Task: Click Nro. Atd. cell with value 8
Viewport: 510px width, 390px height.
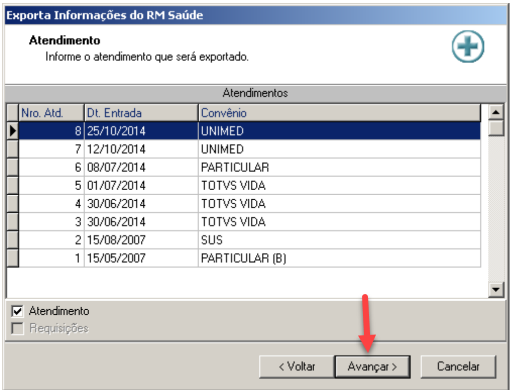Action: pyautogui.click(x=51, y=131)
